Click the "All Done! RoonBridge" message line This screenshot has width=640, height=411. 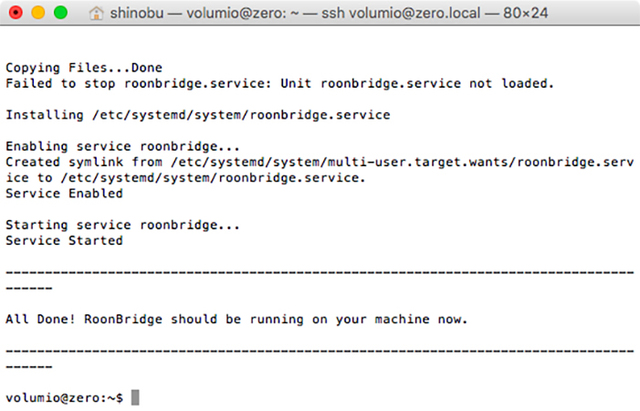coord(237,319)
